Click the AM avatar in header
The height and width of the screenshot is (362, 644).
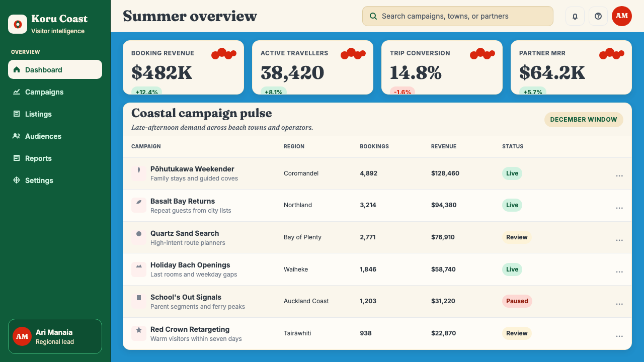(x=622, y=16)
